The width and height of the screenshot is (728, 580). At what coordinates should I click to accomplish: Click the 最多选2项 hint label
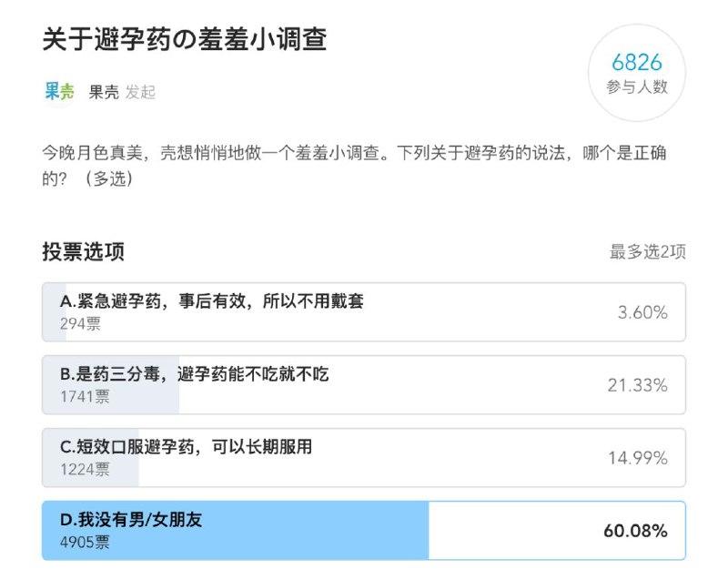pos(647,251)
